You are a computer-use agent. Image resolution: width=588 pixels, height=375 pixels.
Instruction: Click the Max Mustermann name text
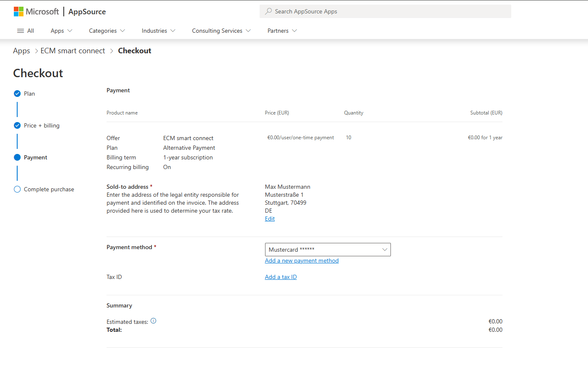tap(288, 187)
